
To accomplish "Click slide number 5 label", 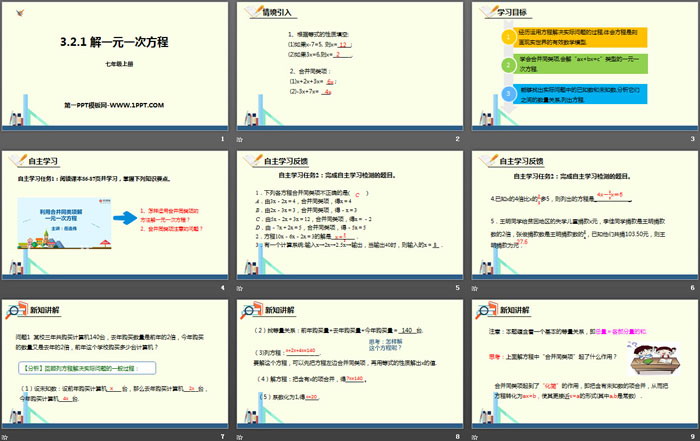I will pos(457,288).
